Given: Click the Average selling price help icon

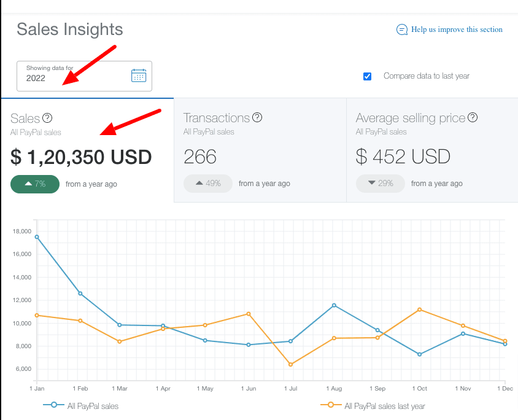Looking at the screenshot, I should click(x=472, y=117).
